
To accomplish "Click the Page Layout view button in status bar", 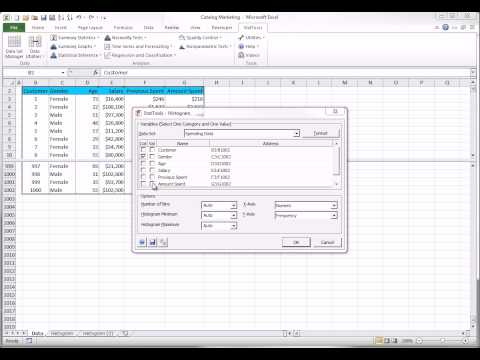I will click(387, 341).
